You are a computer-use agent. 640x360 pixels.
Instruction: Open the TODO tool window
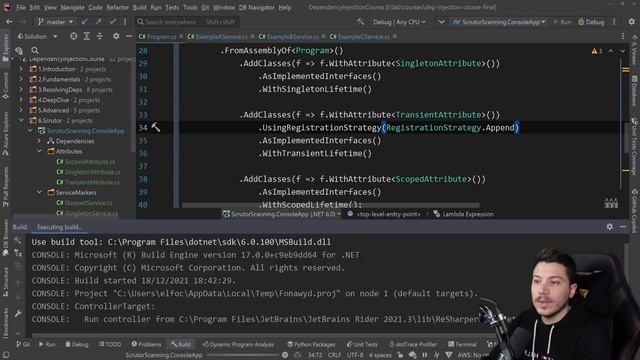click(110, 344)
